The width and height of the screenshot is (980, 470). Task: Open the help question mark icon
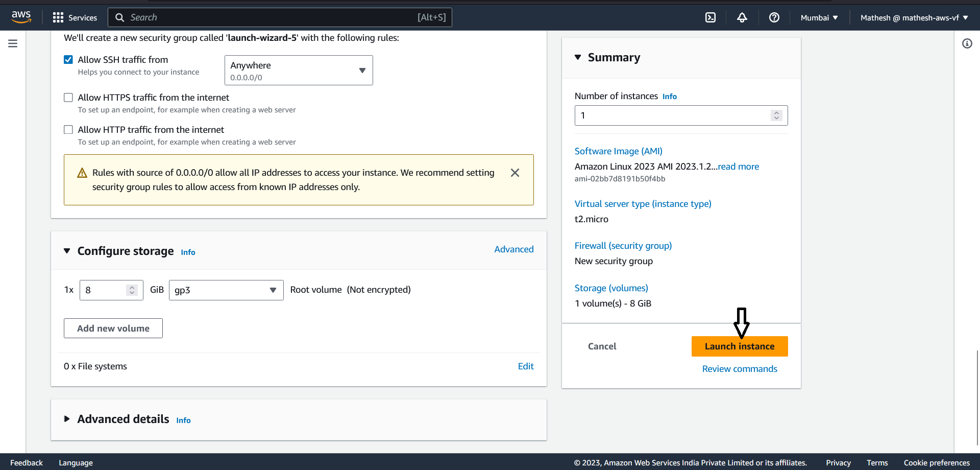774,17
